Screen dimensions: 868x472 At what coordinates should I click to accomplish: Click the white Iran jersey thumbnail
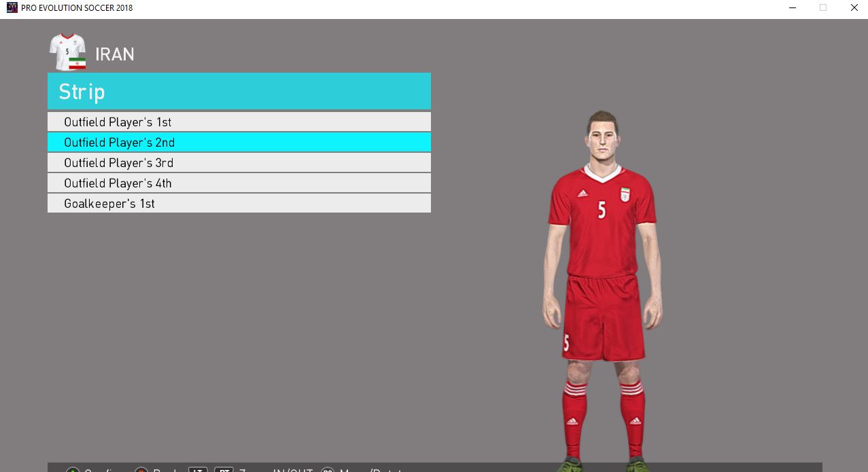(x=67, y=49)
